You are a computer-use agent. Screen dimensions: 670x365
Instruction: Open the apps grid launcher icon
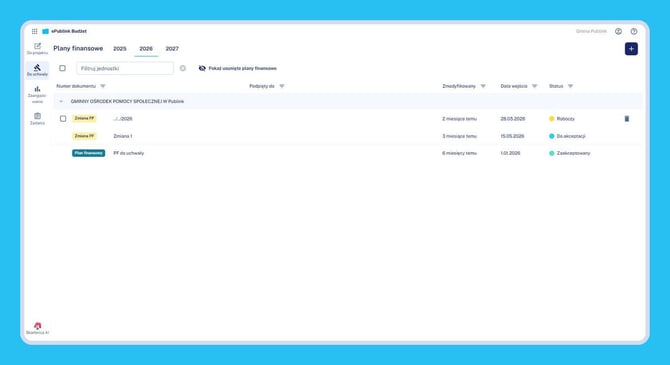(x=34, y=31)
